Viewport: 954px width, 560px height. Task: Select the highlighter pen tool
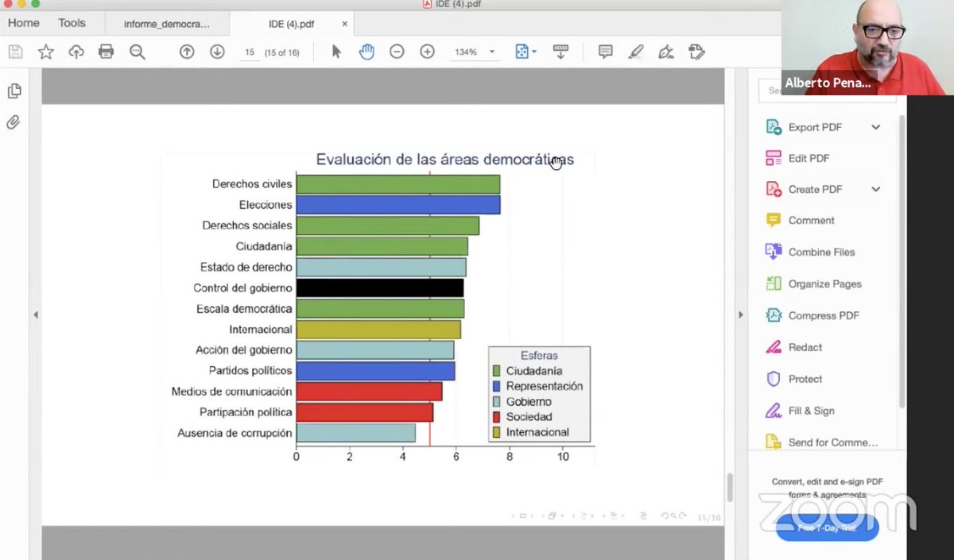[635, 52]
